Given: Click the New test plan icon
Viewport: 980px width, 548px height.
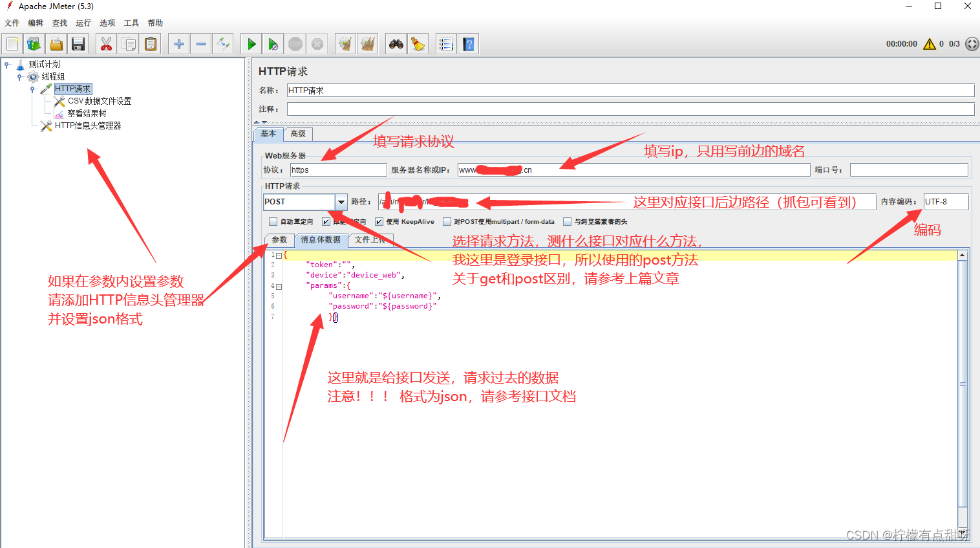Looking at the screenshot, I should coord(12,44).
